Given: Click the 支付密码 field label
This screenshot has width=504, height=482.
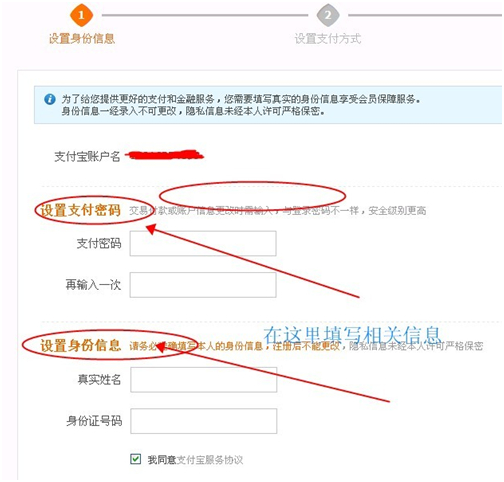Looking at the screenshot, I should click(99, 243).
